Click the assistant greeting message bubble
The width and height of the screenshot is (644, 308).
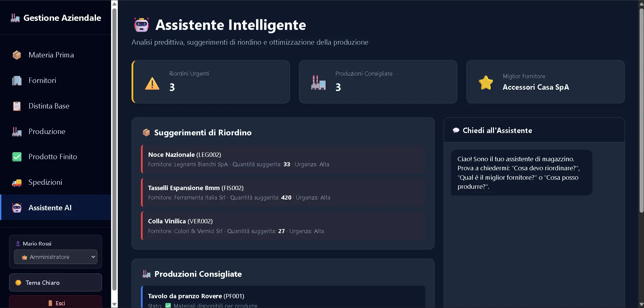point(522,173)
